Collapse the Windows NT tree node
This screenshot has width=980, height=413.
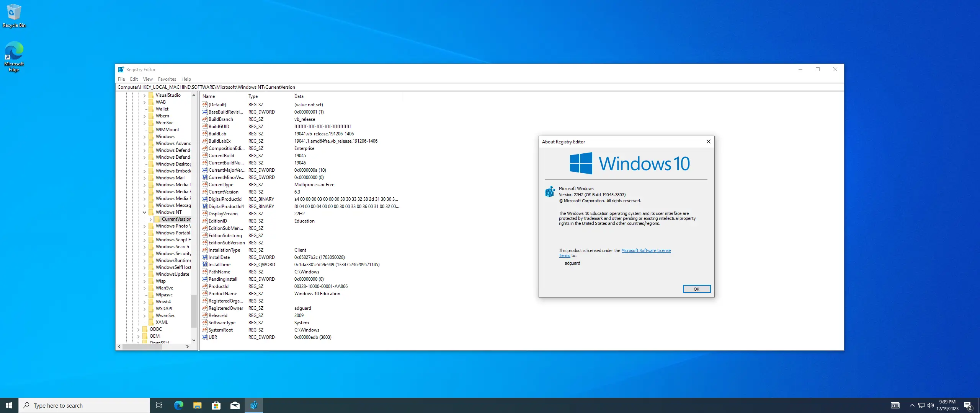(145, 212)
